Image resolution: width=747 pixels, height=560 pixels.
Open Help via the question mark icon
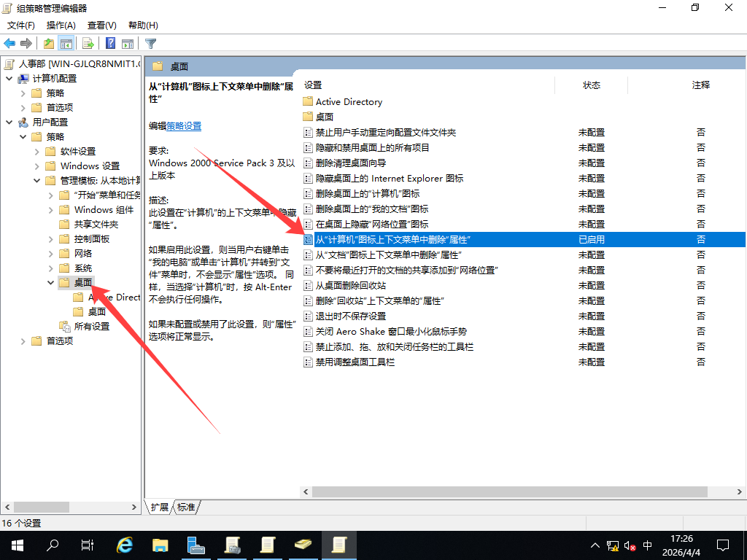[110, 43]
